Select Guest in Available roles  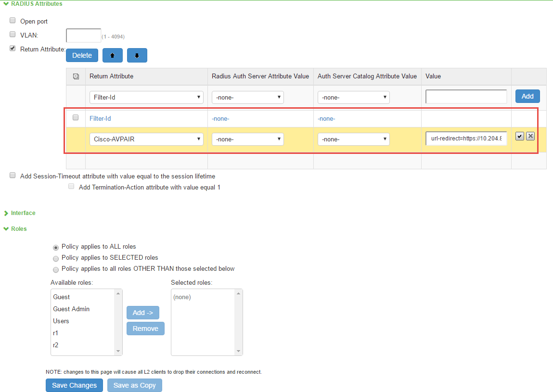pyautogui.click(x=62, y=297)
